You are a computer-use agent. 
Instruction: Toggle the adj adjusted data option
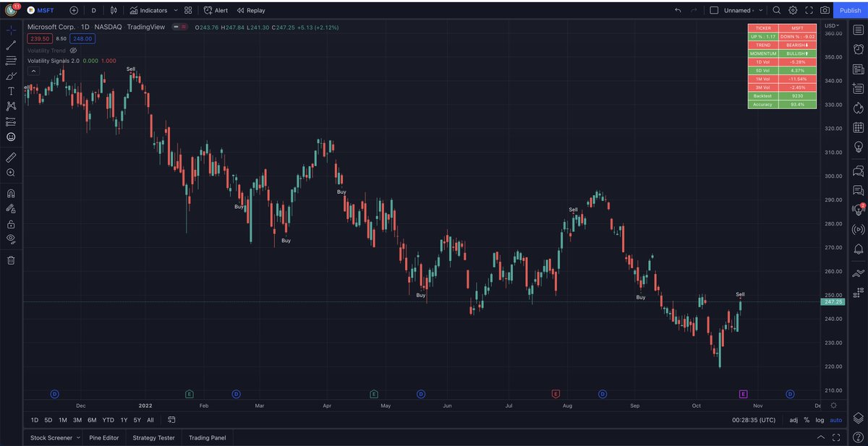tap(793, 419)
